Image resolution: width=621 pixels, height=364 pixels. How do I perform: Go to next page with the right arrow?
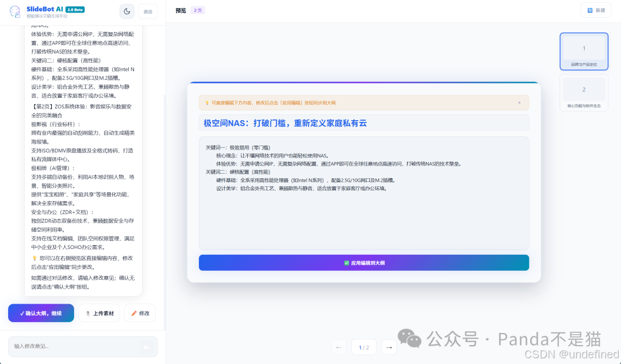point(389,347)
